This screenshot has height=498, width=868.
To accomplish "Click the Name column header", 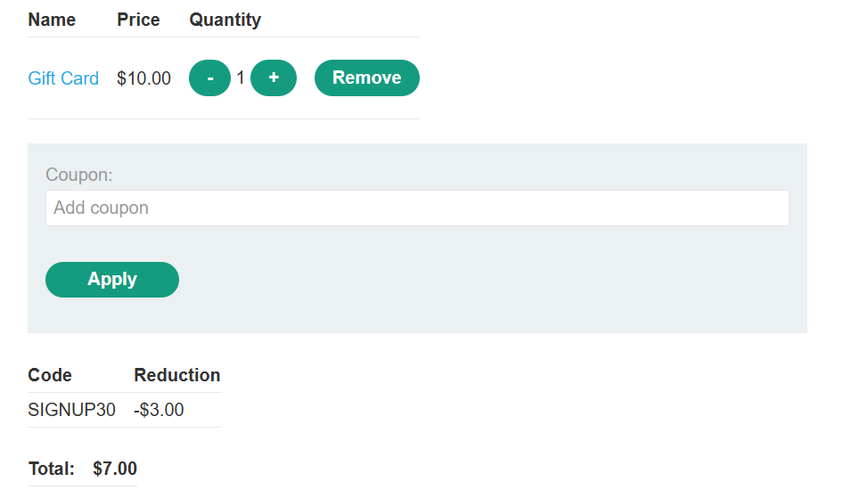I will point(52,20).
